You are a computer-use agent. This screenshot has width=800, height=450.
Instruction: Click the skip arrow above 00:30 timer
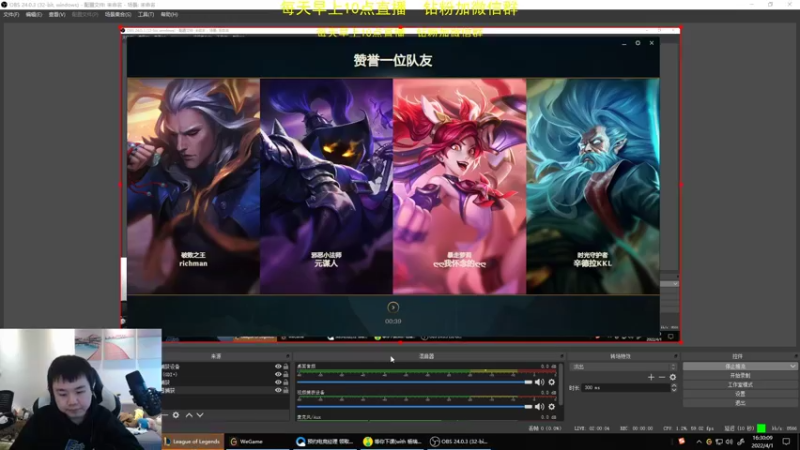pos(393,307)
